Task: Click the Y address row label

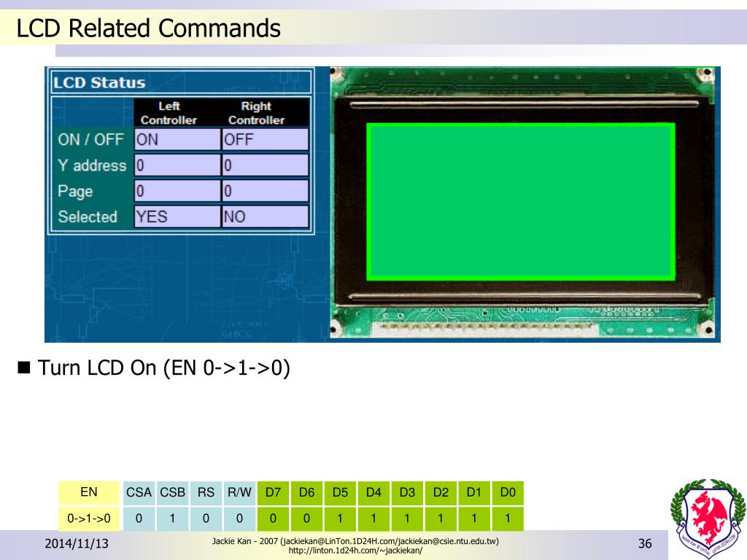Action: click(92, 166)
